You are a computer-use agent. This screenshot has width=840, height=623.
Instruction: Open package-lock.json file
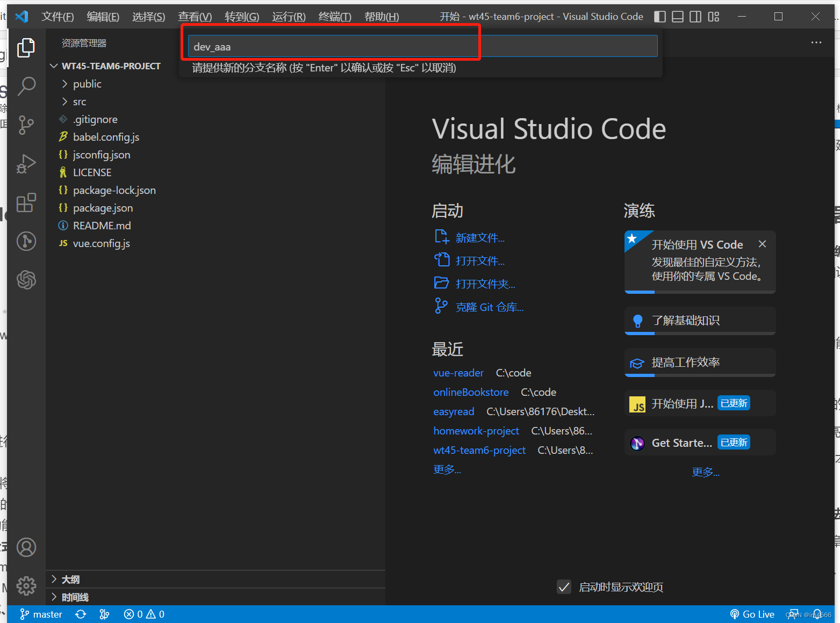pos(114,190)
